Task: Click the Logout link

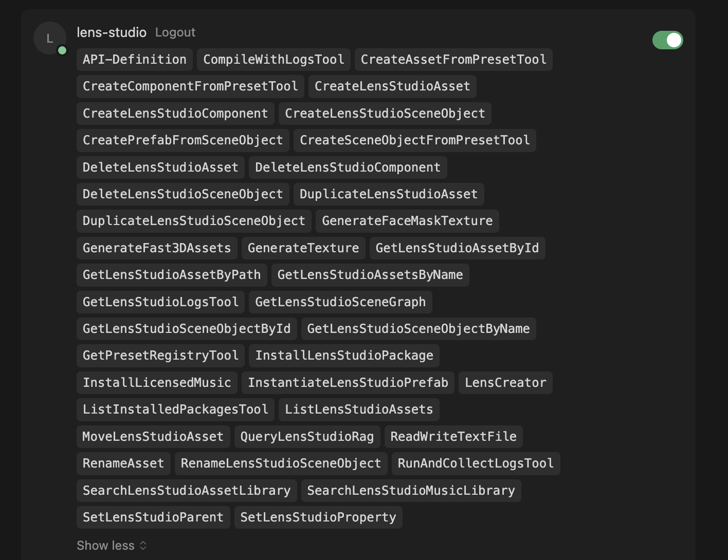Action: [x=175, y=32]
